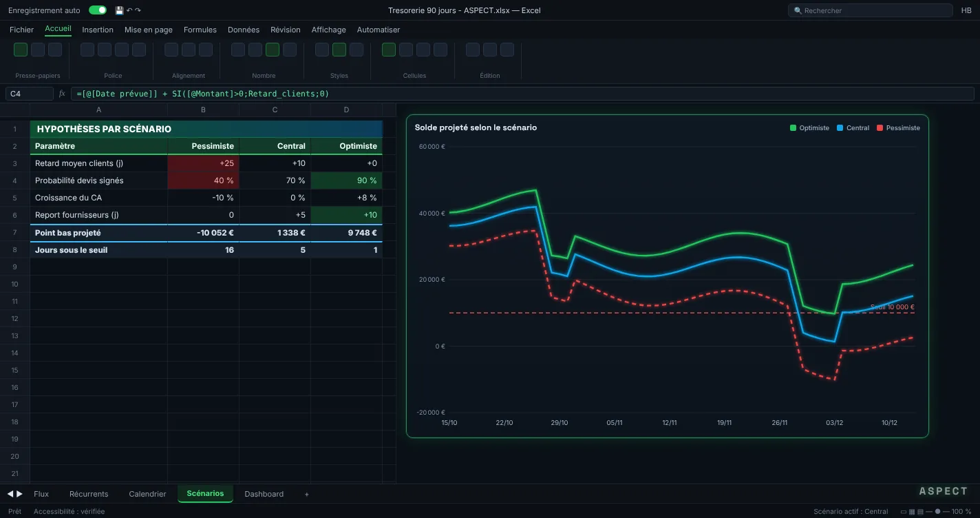
Task: Click the Name Box showing C4
Action: [x=29, y=94]
